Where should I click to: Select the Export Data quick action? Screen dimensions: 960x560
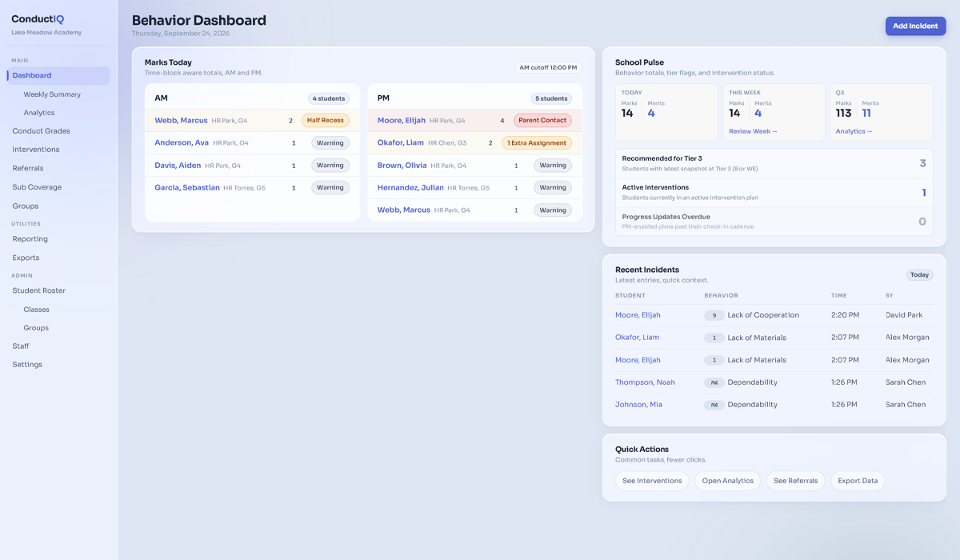click(x=857, y=481)
